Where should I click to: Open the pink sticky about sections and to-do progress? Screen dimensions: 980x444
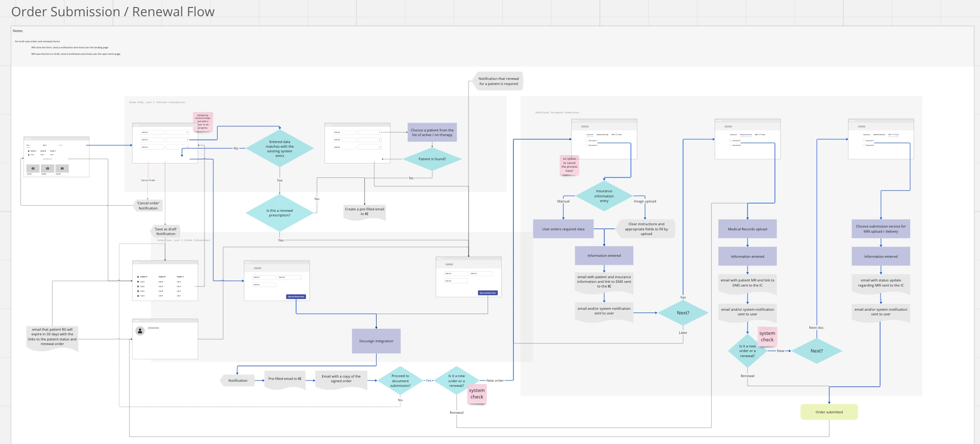point(203,121)
